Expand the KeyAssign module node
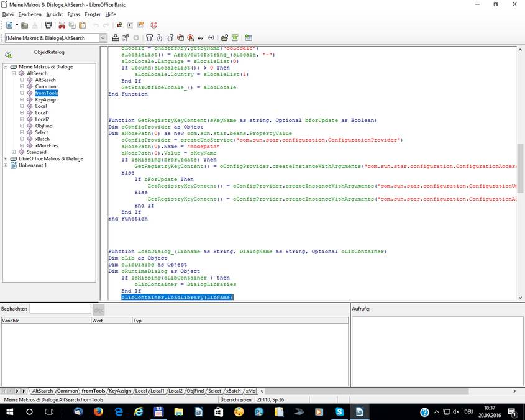 [22, 99]
